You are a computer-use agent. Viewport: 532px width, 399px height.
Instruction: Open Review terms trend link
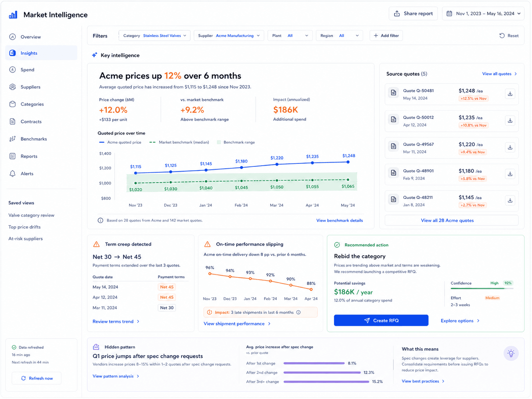click(116, 321)
